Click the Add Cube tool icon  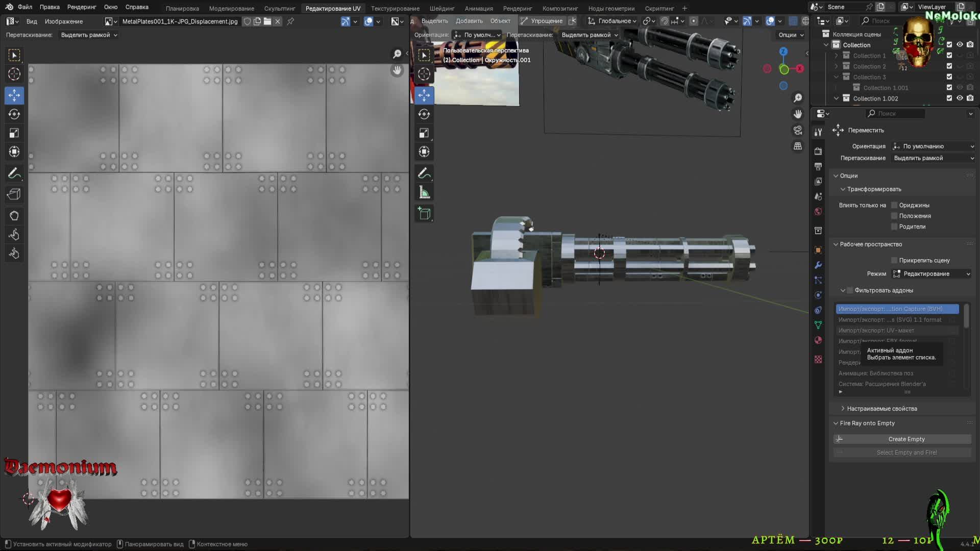click(424, 214)
